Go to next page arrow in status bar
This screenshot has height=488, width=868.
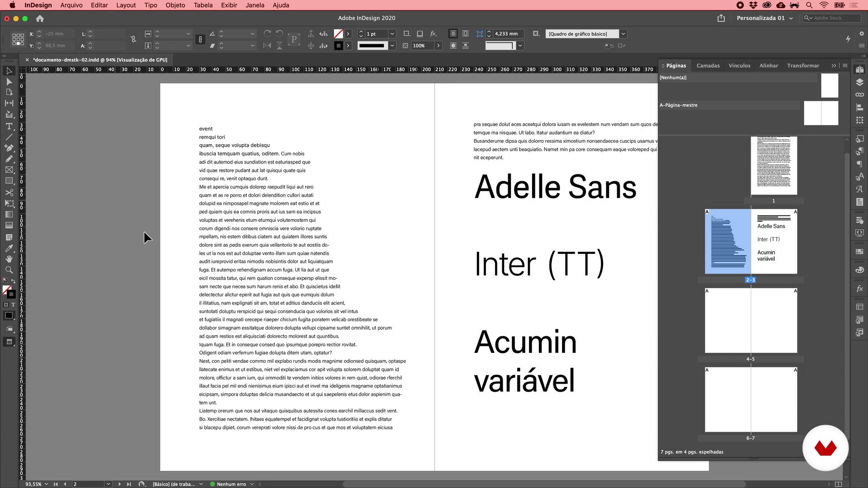pos(119,484)
